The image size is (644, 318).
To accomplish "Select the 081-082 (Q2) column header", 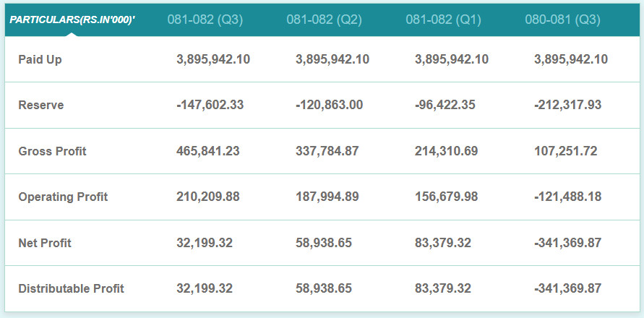I will (x=325, y=20).
